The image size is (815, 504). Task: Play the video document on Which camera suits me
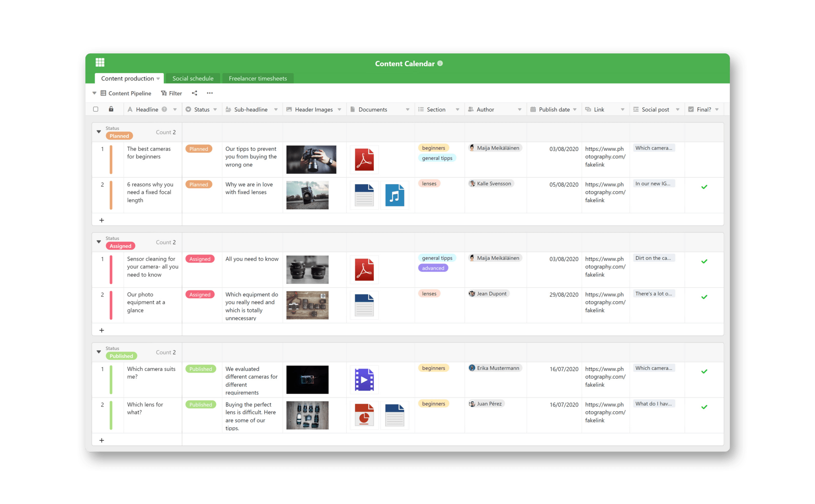pos(363,379)
